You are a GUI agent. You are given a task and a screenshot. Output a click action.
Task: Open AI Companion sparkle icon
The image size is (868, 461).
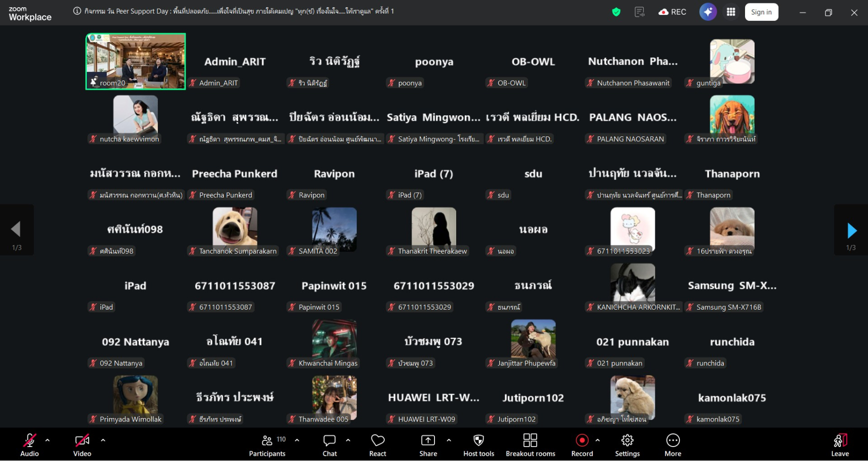tap(708, 12)
